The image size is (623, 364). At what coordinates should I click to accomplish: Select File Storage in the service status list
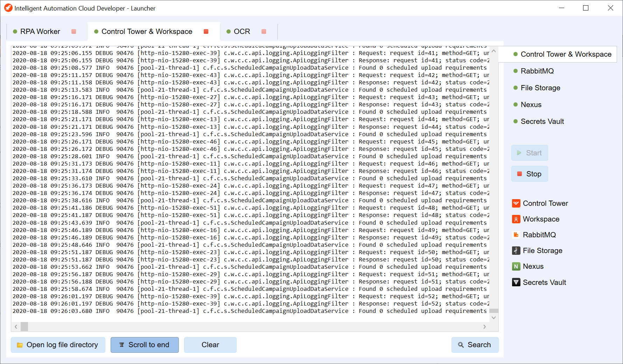point(540,88)
